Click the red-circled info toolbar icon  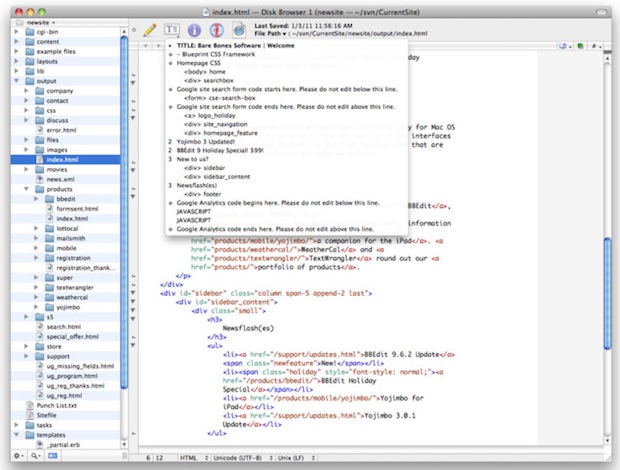tap(216, 30)
